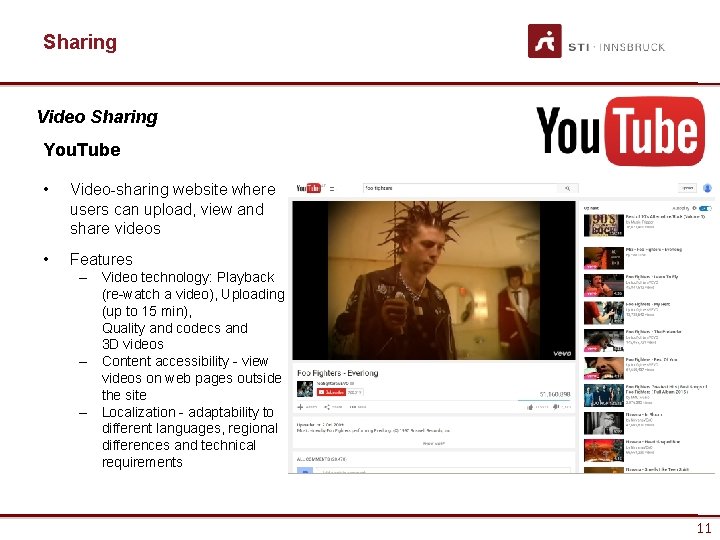The height and width of the screenshot is (540, 720).
Task: Expand description with 'Show more'
Action: 433,444
